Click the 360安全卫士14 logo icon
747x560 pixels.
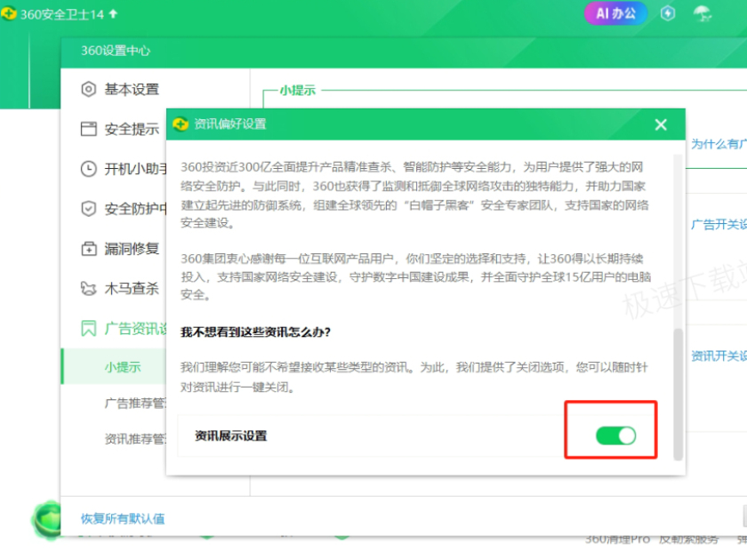click(x=9, y=14)
